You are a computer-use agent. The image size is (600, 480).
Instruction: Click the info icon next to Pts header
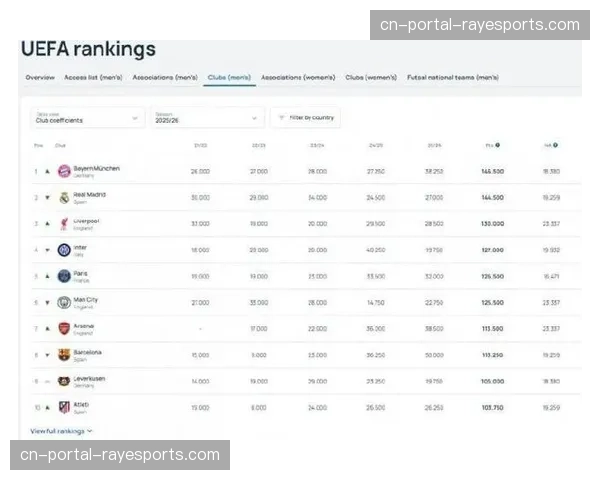(x=497, y=145)
